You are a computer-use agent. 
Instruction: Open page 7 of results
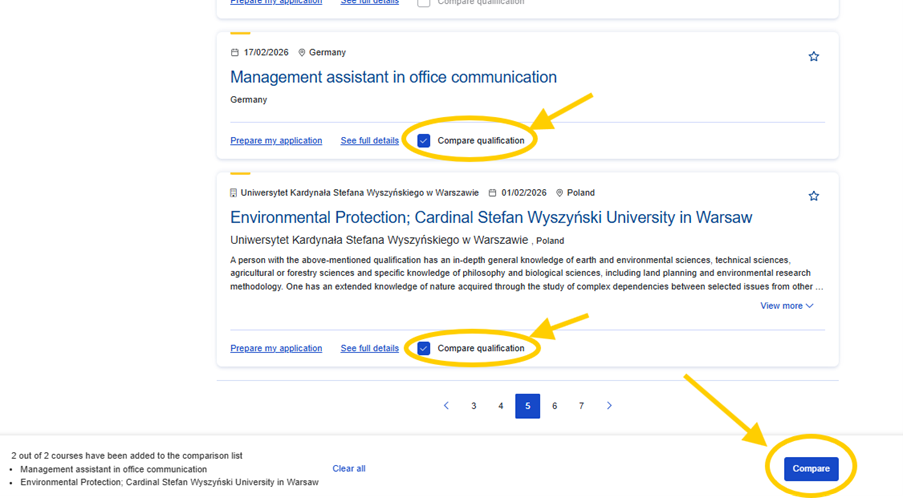coord(581,406)
